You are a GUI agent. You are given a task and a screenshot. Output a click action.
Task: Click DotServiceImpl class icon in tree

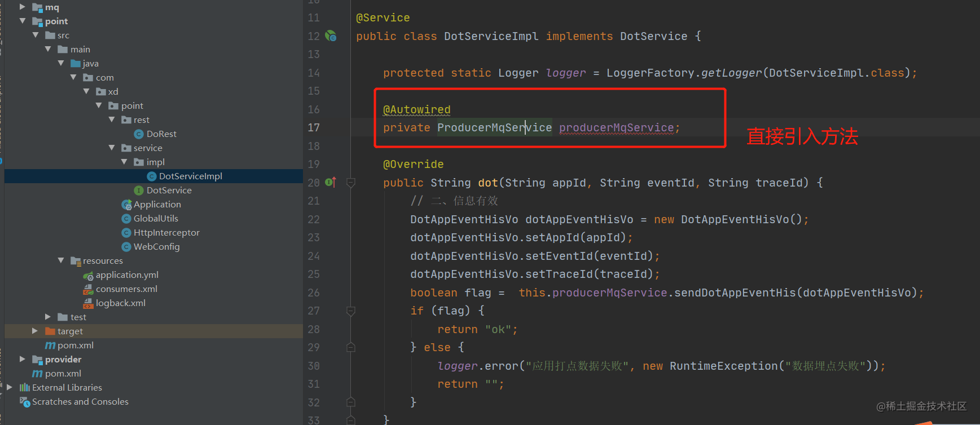click(x=151, y=176)
